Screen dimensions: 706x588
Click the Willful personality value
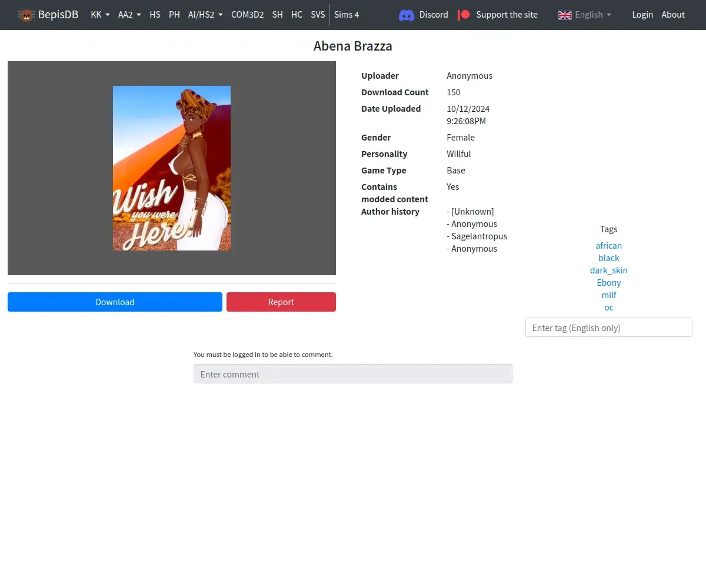pos(459,154)
